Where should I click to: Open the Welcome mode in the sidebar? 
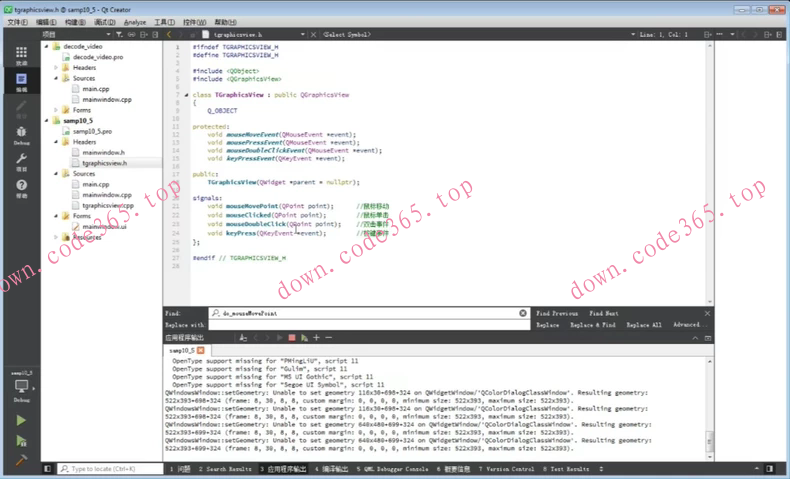coord(21,56)
